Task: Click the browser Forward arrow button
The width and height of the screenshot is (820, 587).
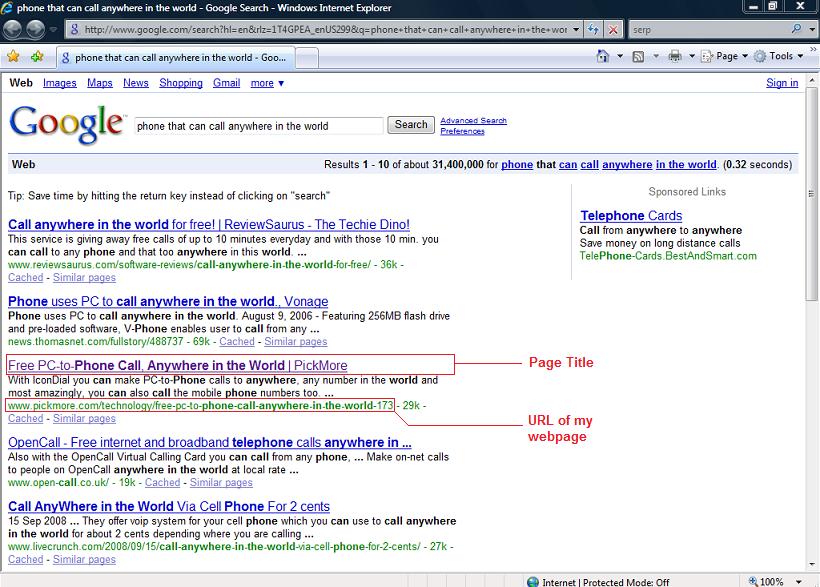Action: [x=36, y=29]
